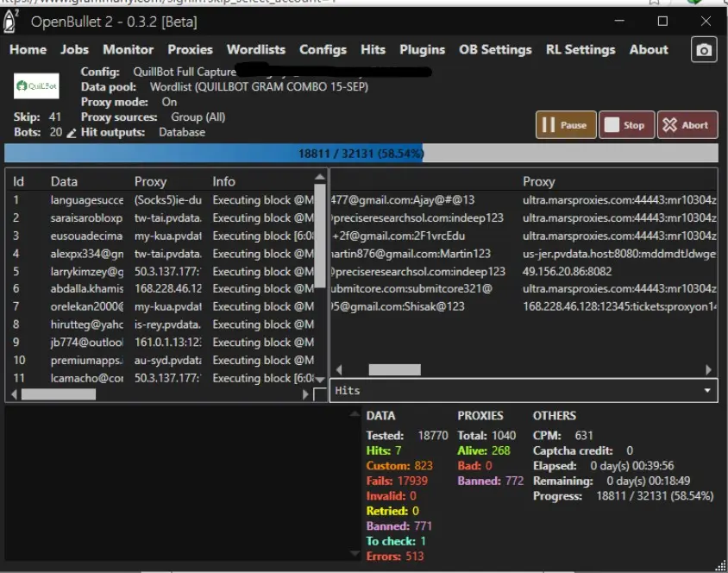Select bot row 'orelekan2000'
Viewport: 728px width, 573px height.
[160, 306]
